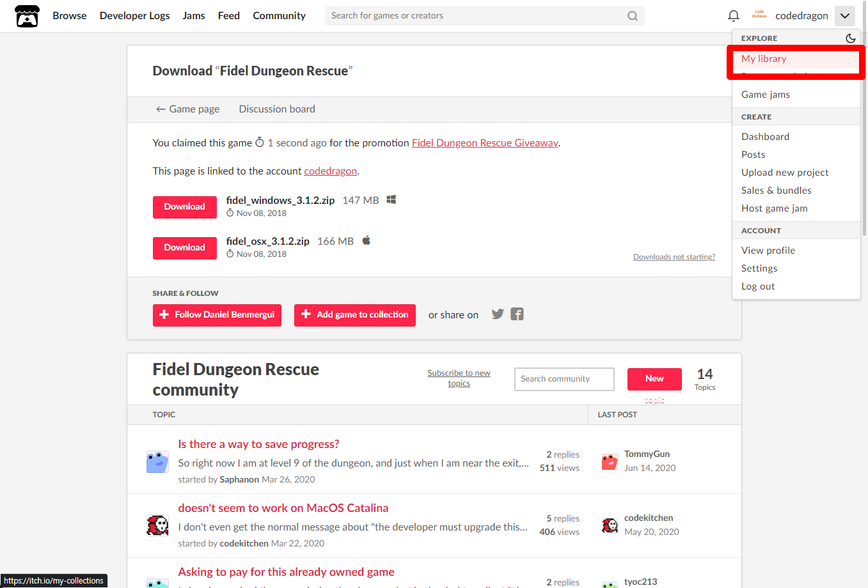
Task: Click codekitchen's avatar beside the Catalina topic
Action: (x=157, y=525)
